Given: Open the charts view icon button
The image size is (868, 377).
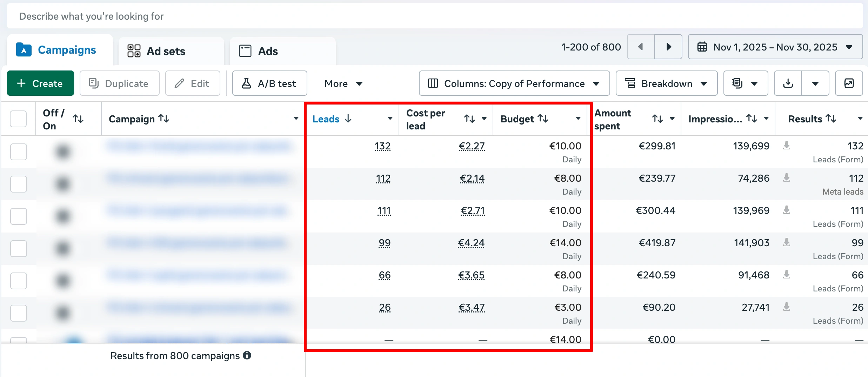Looking at the screenshot, I should pyautogui.click(x=849, y=83).
